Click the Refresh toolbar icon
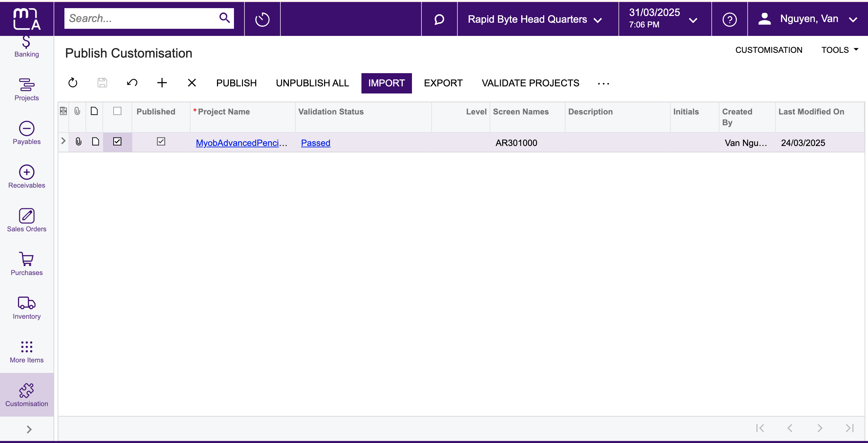The image size is (868, 443). (x=73, y=83)
